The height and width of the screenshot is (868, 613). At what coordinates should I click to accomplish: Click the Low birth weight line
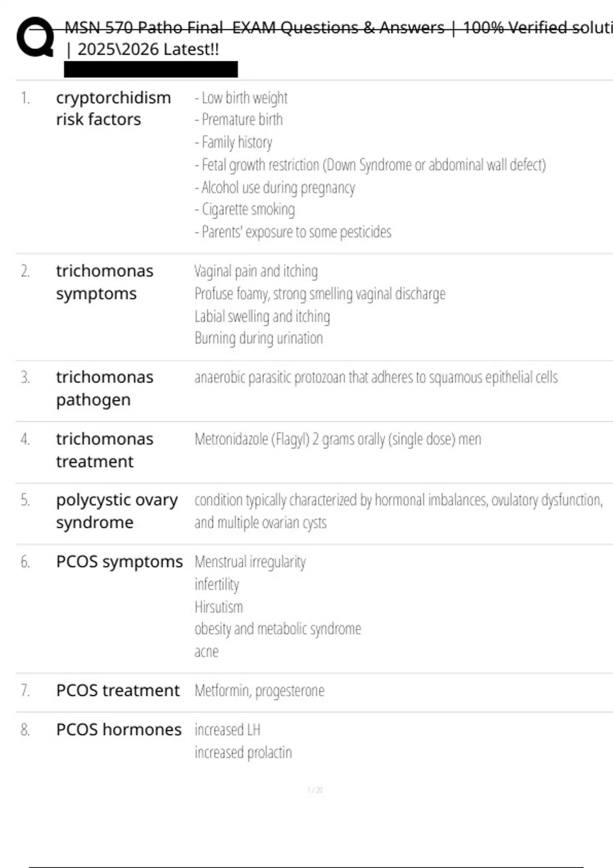[x=241, y=98]
